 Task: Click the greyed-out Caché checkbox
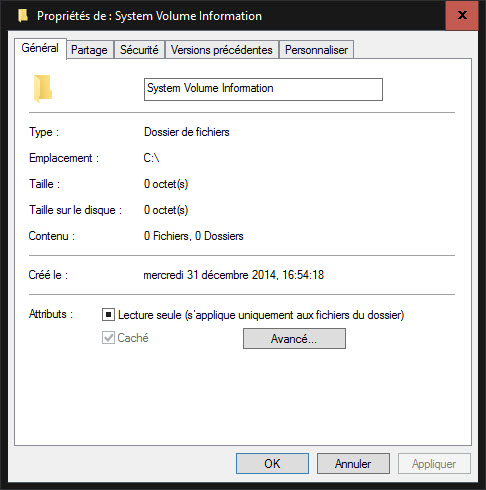[108, 338]
